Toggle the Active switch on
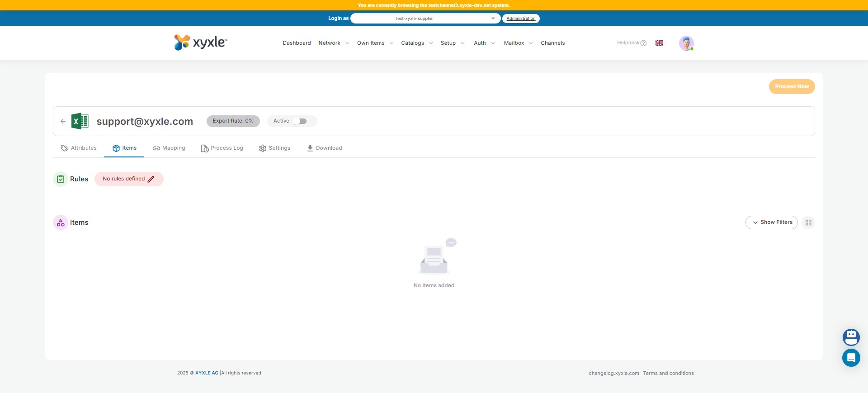Image resolution: width=868 pixels, height=393 pixels. pos(300,121)
